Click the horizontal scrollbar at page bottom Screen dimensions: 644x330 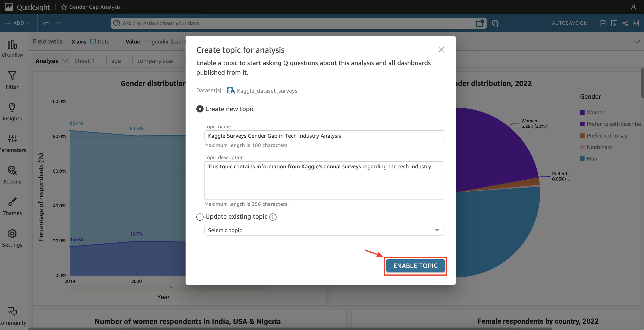point(290,329)
